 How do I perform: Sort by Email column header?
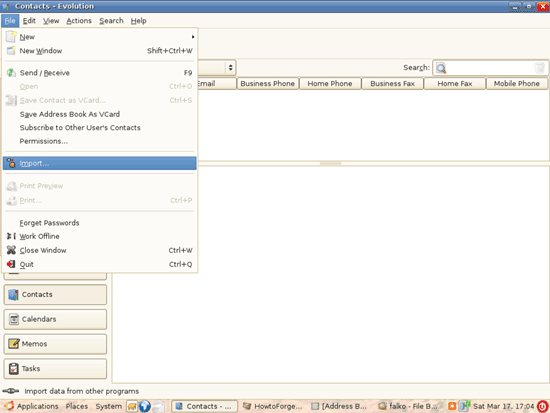[x=217, y=84]
